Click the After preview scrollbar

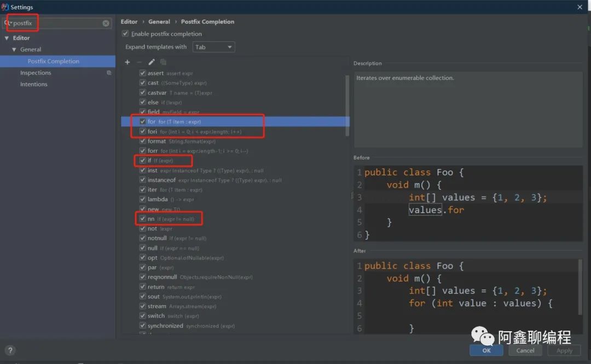pos(580,287)
